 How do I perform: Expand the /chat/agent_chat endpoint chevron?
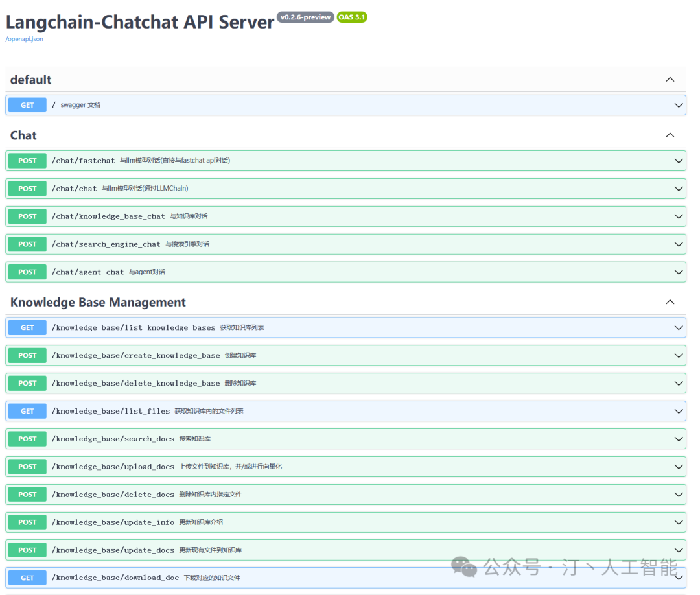coord(678,272)
